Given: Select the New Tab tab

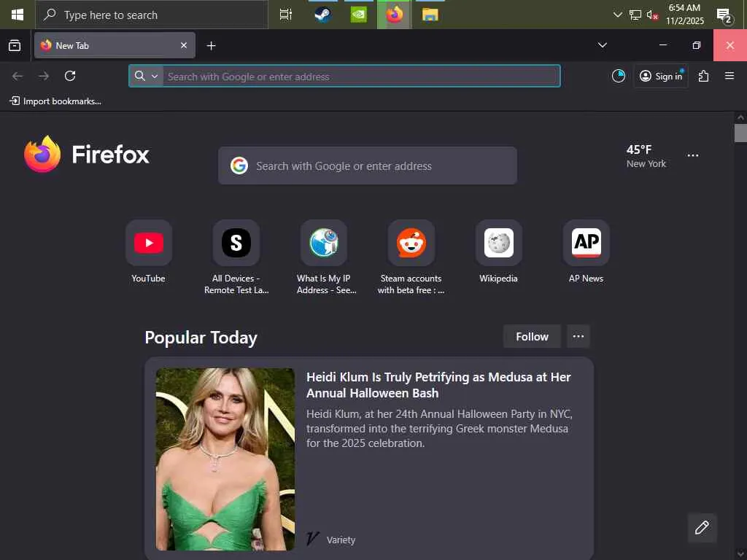Looking at the screenshot, I should click(115, 45).
